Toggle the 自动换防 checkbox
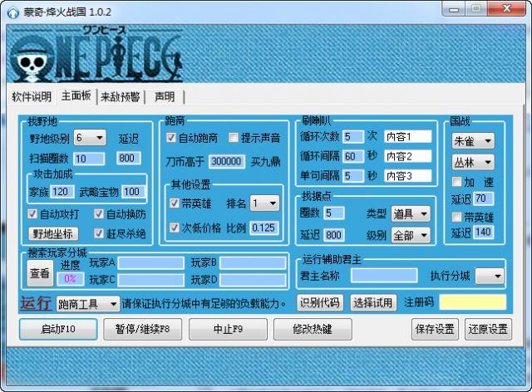This screenshot has height=392, width=532. coord(99,214)
